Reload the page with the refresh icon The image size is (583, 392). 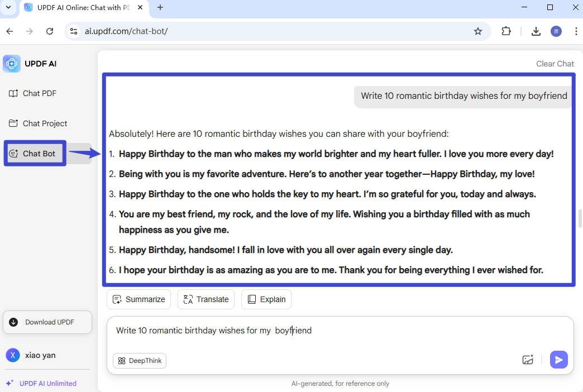point(50,31)
